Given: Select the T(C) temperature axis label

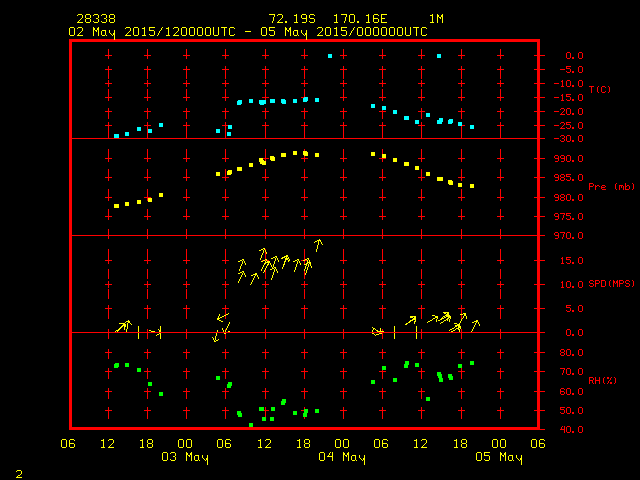Looking at the screenshot, I should click(x=598, y=90).
